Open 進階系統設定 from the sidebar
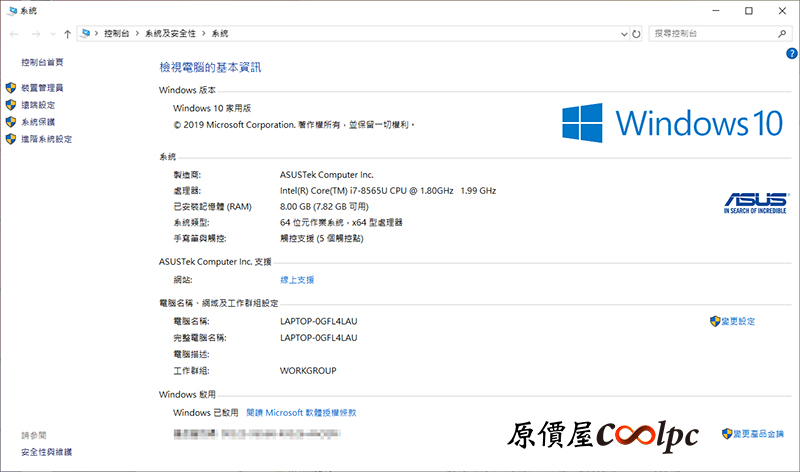Image resolution: width=800 pixels, height=472 pixels. (x=46, y=139)
